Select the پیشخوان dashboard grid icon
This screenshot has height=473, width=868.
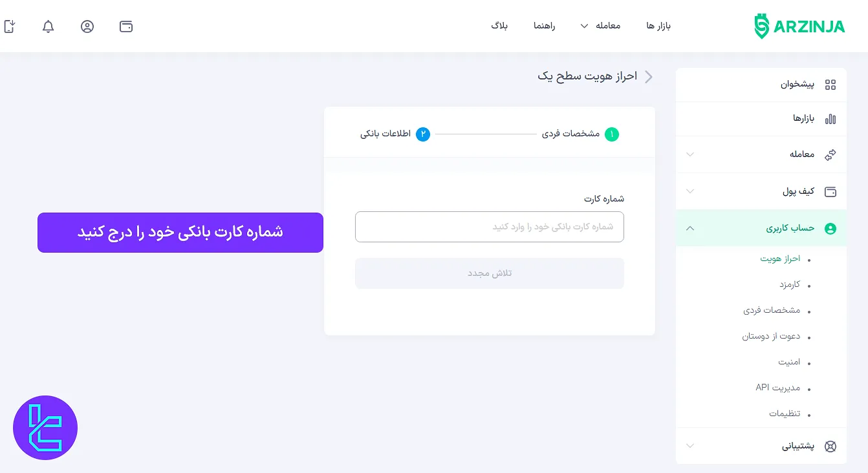point(831,85)
